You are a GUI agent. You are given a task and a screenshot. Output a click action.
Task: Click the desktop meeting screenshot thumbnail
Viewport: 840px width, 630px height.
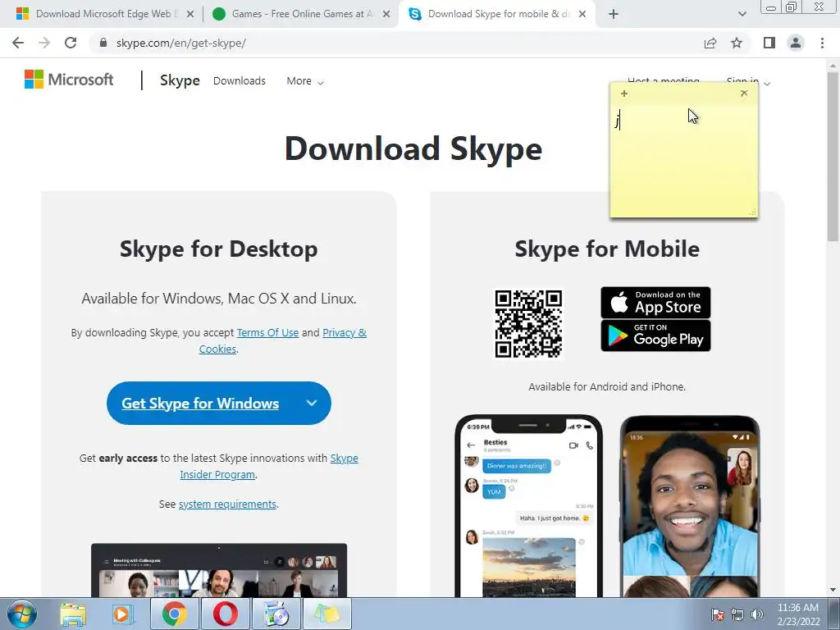218,570
